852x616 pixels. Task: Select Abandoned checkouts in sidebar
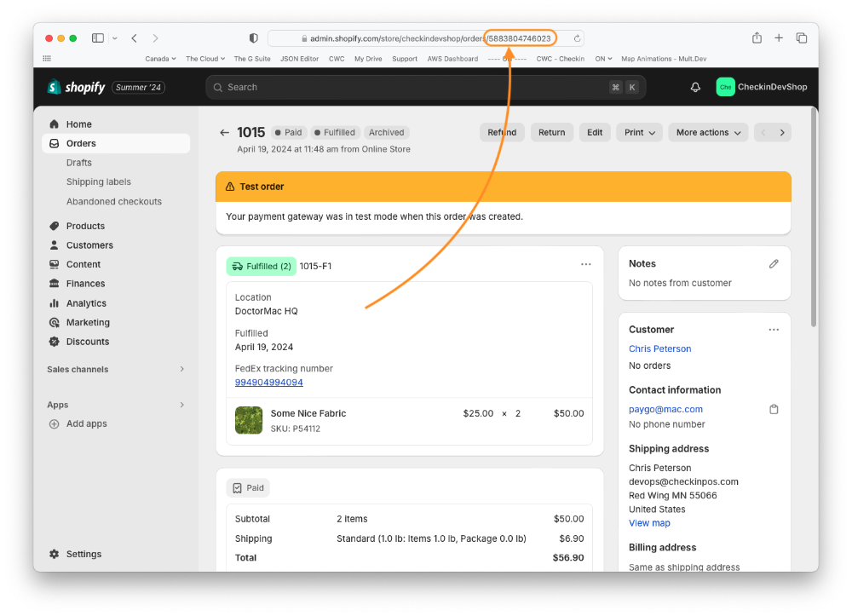(113, 202)
